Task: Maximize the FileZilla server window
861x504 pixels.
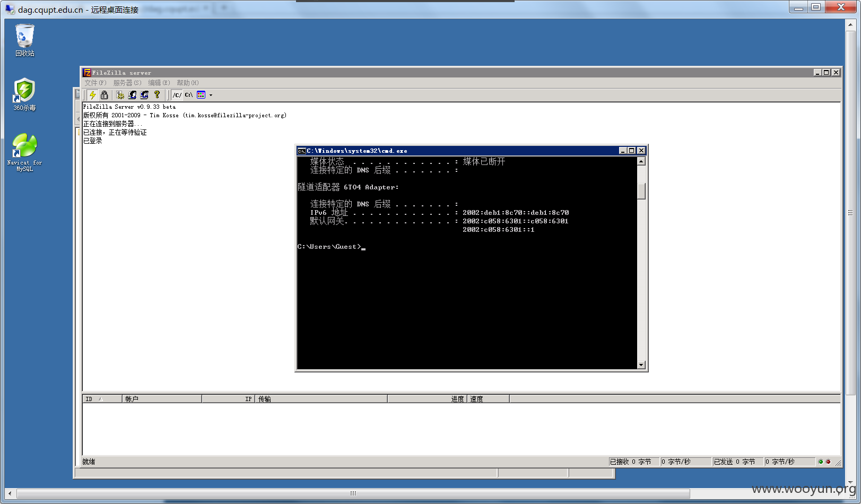Action: [827, 73]
